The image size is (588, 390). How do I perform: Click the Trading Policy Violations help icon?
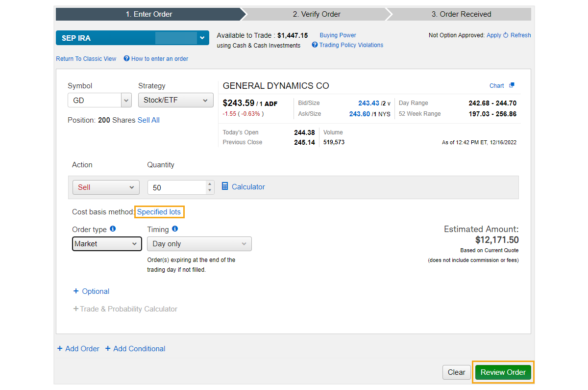[x=315, y=45]
